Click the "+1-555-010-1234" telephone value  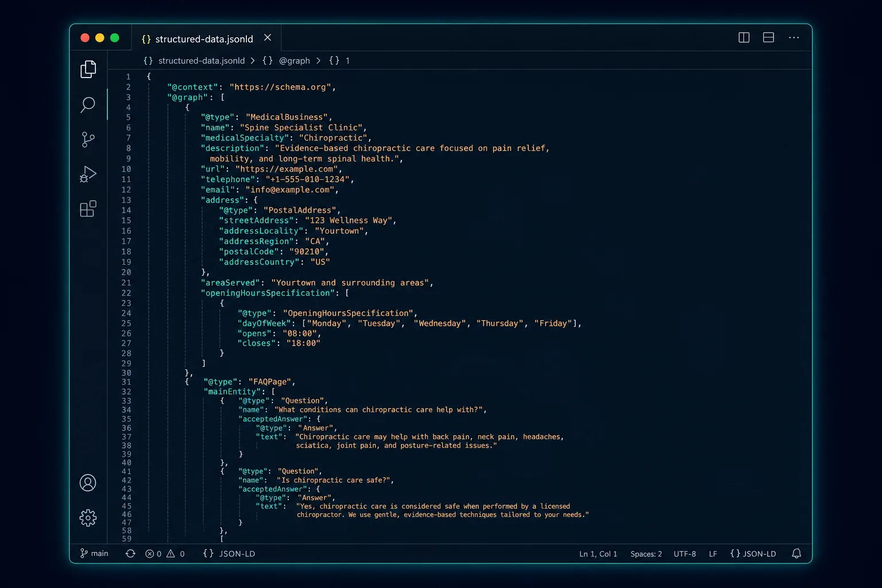308,179
